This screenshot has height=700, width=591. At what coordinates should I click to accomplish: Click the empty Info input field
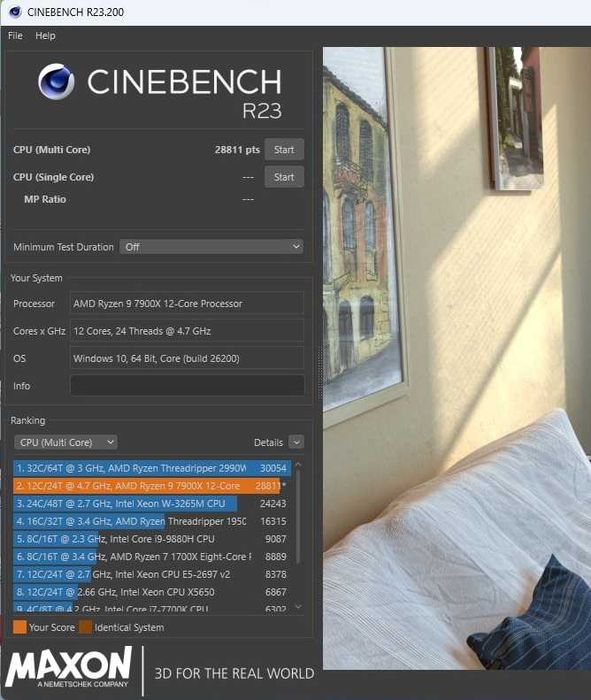[x=187, y=385]
